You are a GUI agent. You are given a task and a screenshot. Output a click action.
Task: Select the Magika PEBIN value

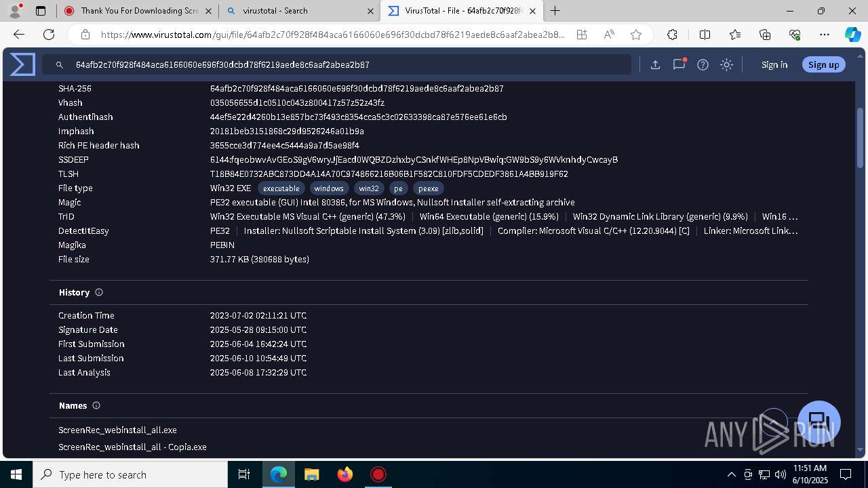(x=222, y=245)
